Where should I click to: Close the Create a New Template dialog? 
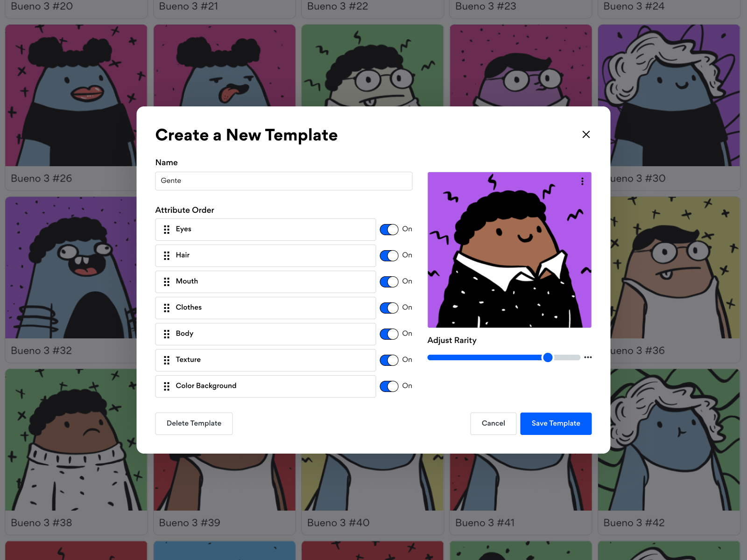coord(586,134)
